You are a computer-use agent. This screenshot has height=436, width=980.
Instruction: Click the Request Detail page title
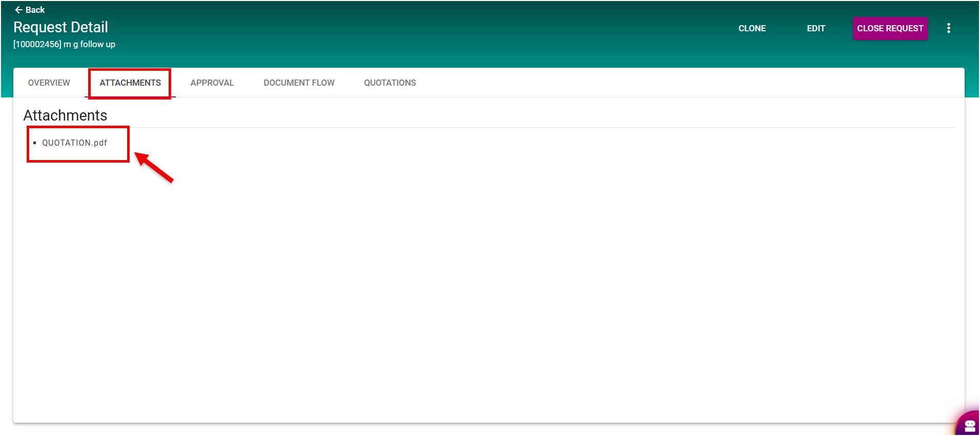pyautogui.click(x=60, y=27)
